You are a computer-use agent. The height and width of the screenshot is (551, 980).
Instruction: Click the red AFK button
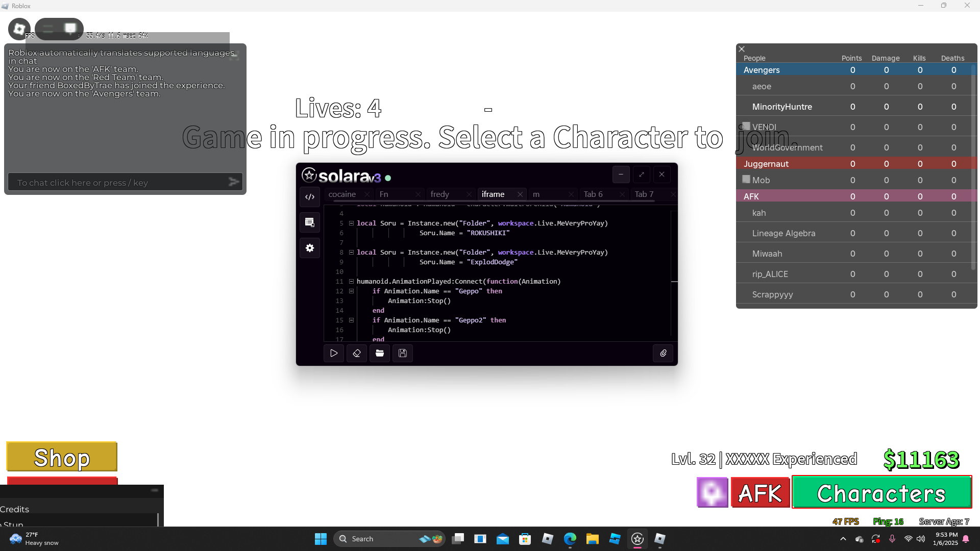pyautogui.click(x=760, y=492)
